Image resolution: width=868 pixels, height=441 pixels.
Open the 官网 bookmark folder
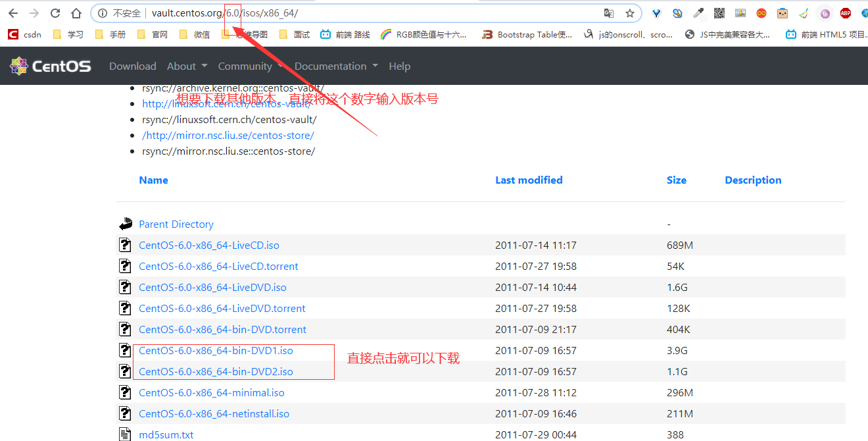coord(152,34)
